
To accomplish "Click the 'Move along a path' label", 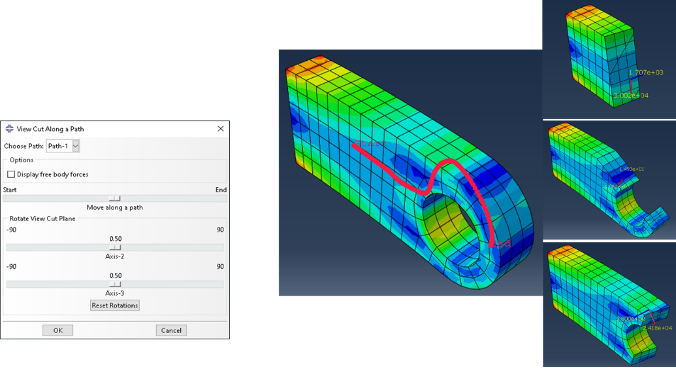I will [115, 207].
